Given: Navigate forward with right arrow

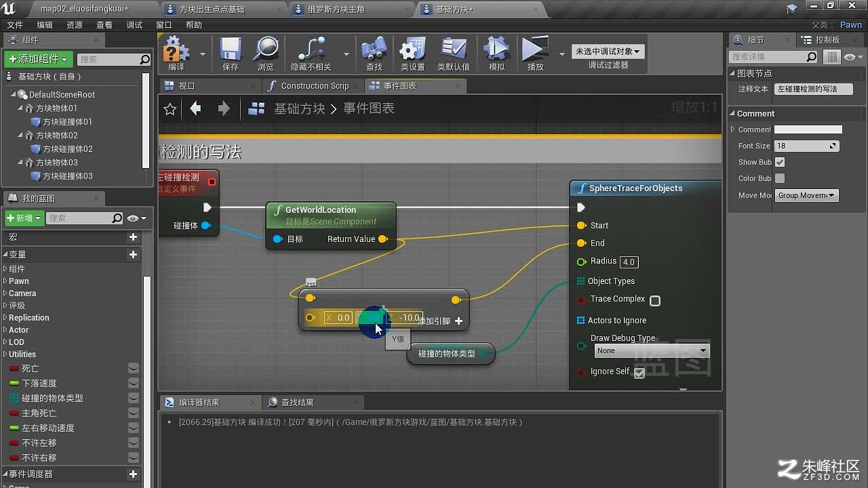Looking at the screenshot, I should tap(224, 108).
